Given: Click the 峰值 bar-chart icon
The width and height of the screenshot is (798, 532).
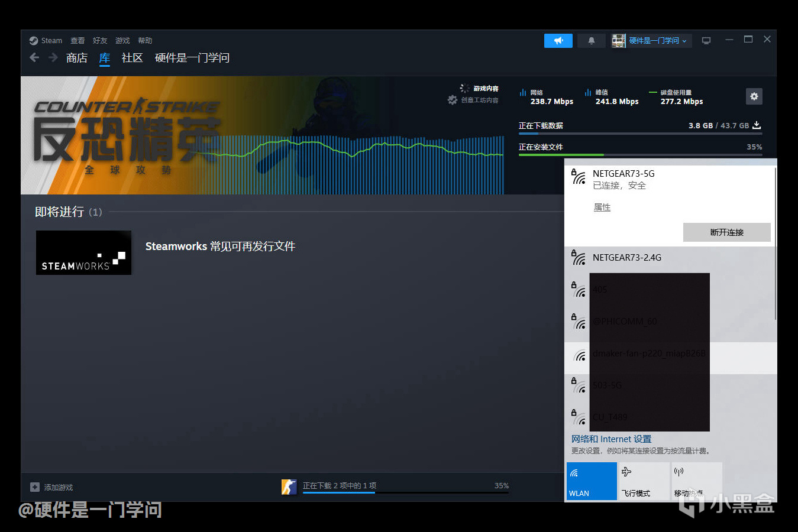Looking at the screenshot, I should tap(588, 93).
